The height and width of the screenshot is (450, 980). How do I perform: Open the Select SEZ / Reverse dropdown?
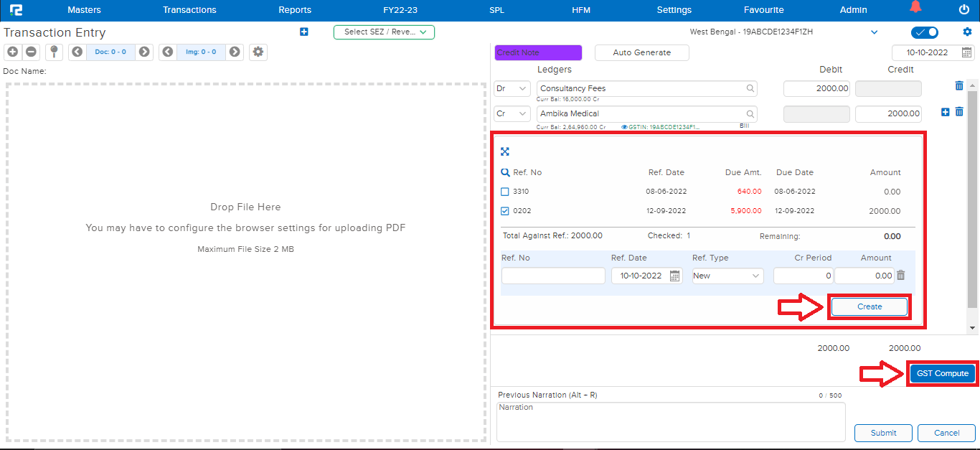click(x=384, y=32)
